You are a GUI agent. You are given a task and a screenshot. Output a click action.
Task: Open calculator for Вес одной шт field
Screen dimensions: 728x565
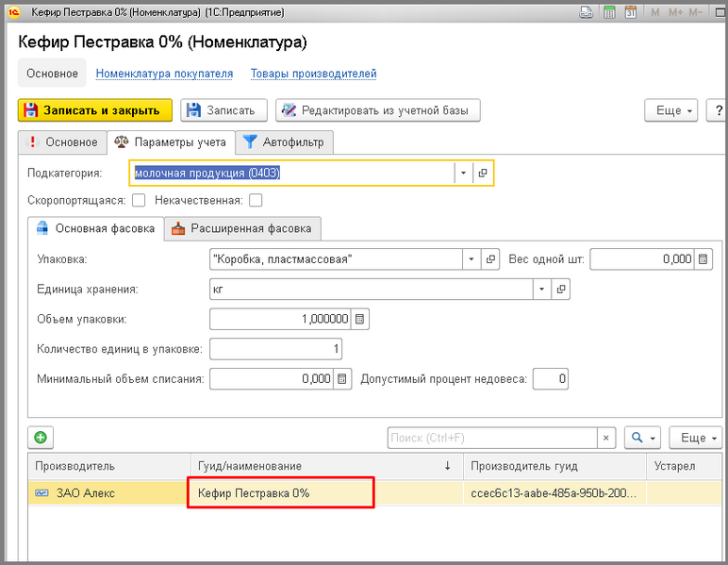pos(703,259)
